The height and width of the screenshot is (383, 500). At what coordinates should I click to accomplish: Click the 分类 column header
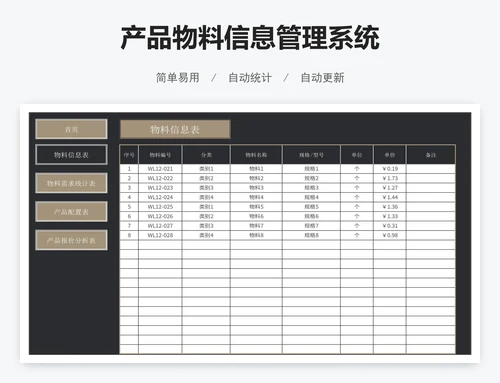[x=206, y=155]
